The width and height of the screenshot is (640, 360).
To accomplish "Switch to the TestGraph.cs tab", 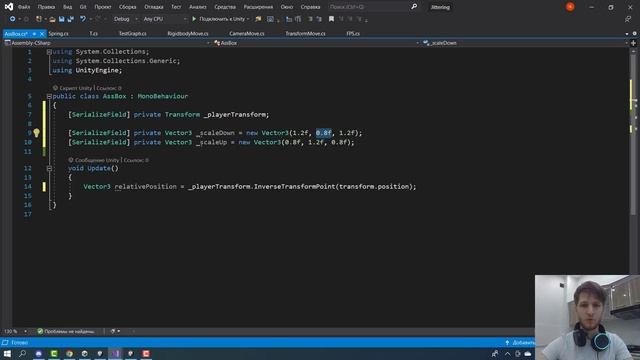I will pyautogui.click(x=133, y=34).
